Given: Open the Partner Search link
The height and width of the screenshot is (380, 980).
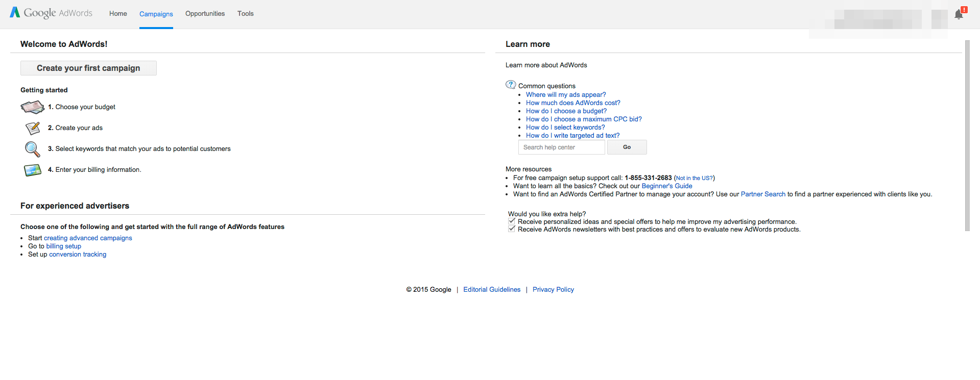Looking at the screenshot, I should [763, 194].
